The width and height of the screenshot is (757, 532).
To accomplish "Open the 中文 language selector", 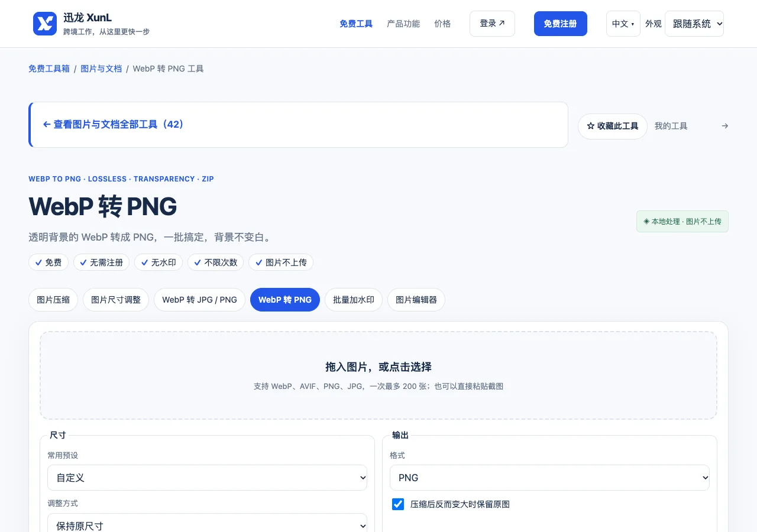I will pos(623,24).
